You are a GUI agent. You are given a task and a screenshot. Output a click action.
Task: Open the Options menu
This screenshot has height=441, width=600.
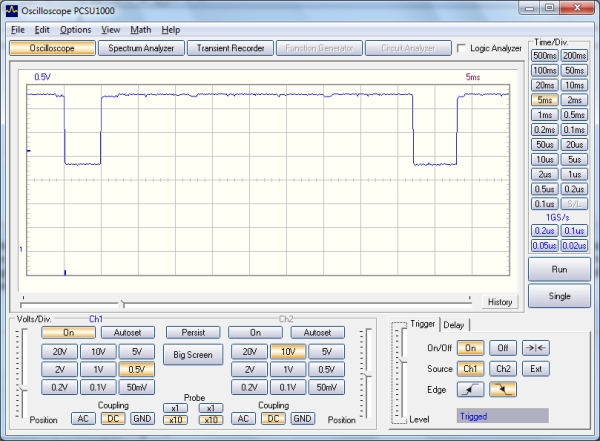[75, 30]
